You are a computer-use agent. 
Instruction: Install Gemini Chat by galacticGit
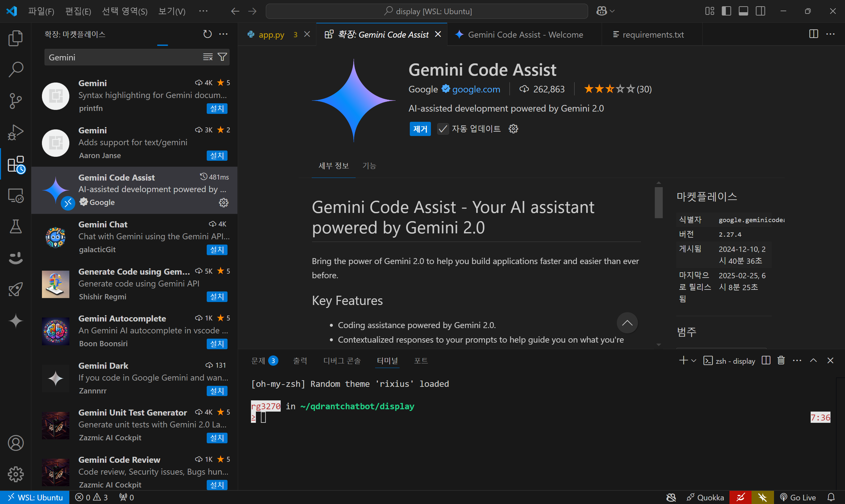pos(217,250)
